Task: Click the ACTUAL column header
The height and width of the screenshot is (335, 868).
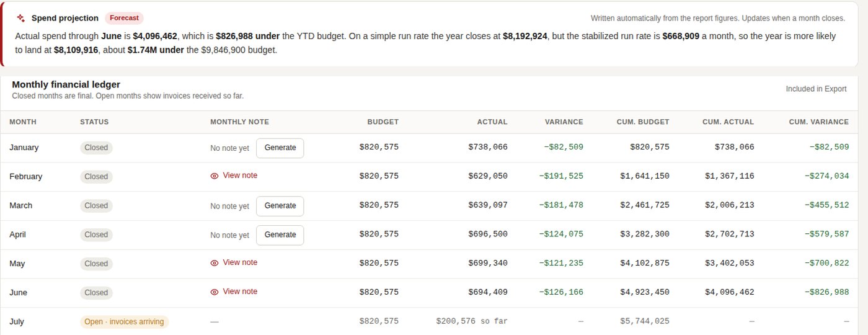Action: [492, 122]
